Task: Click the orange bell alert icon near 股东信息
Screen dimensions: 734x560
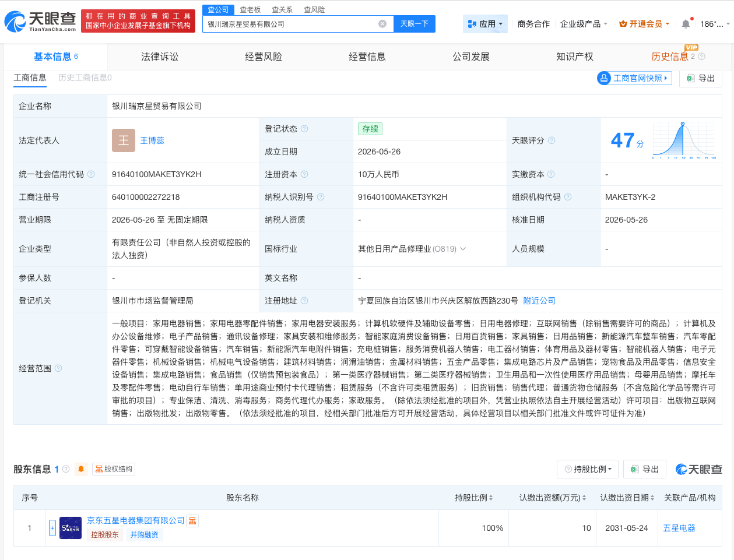Action: 81,469
